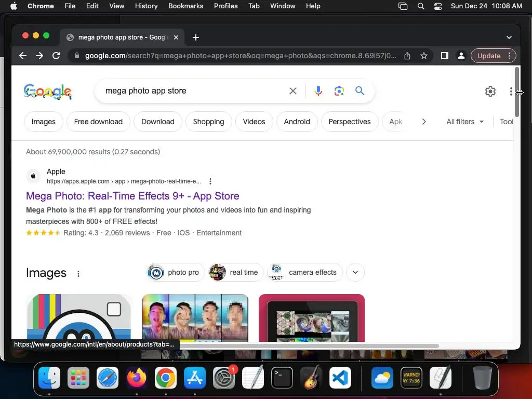Open Finder from the Dock
This screenshot has width=532, height=399.
point(49,378)
